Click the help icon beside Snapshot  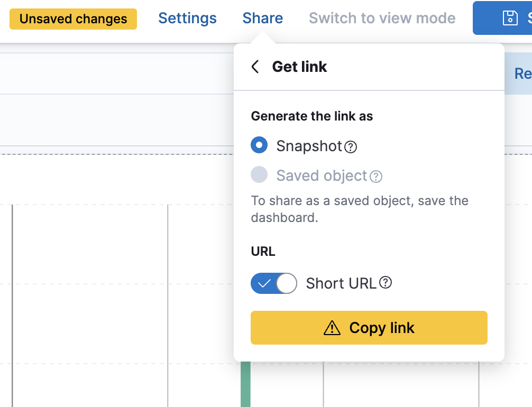tap(351, 147)
